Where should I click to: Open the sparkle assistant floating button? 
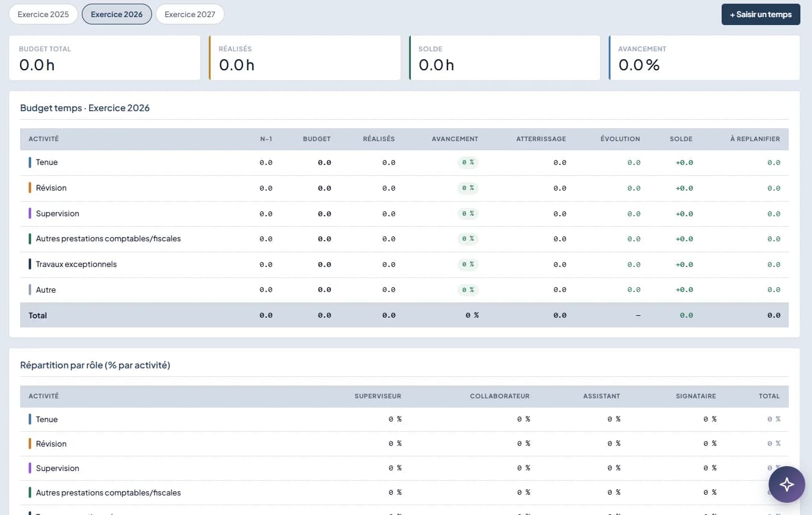coord(786,484)
